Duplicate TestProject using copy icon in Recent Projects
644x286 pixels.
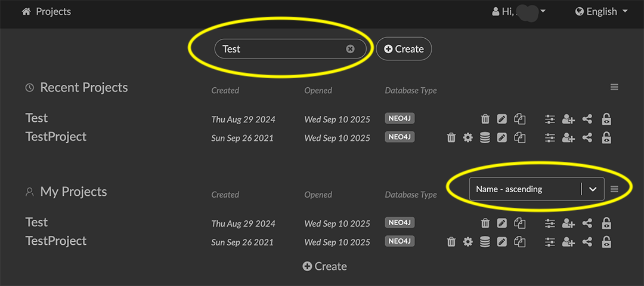pos(520,138)
